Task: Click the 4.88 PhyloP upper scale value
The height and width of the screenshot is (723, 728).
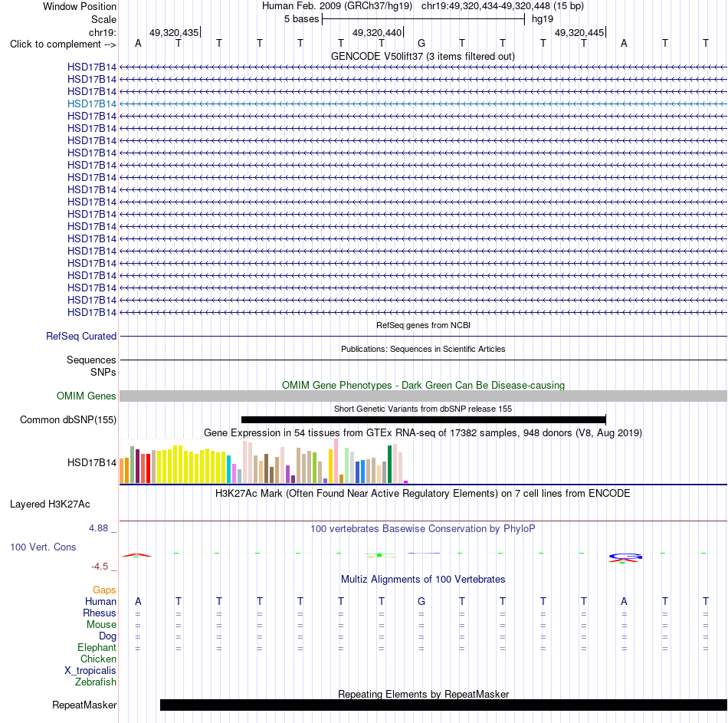Action: (x=98, y=527)
